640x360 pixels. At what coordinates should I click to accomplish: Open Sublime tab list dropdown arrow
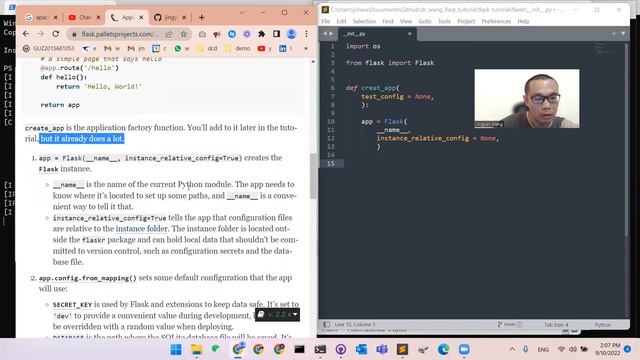pos(623,34)
